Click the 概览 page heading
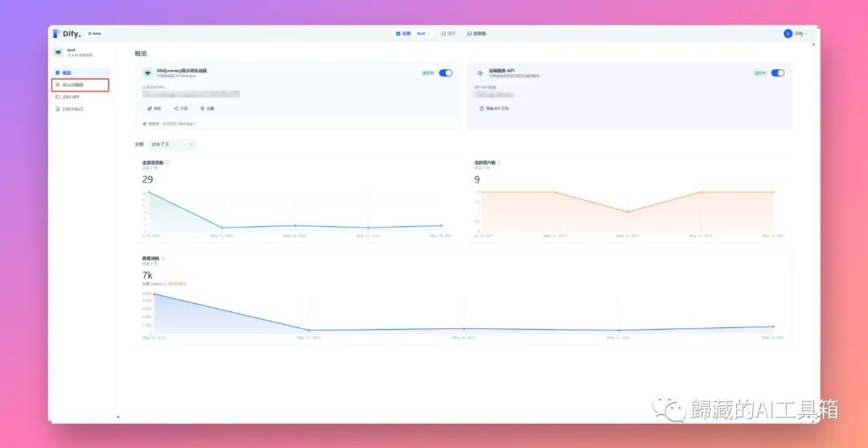The width and height of the screenshot is (868, 448). (x=141, y=54)
